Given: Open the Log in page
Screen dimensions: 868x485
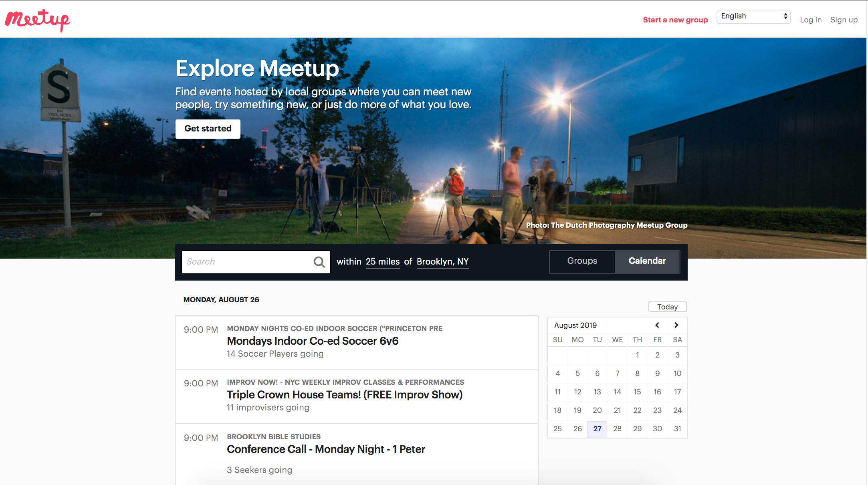Looking at the screenshot, I should [810, 19].
